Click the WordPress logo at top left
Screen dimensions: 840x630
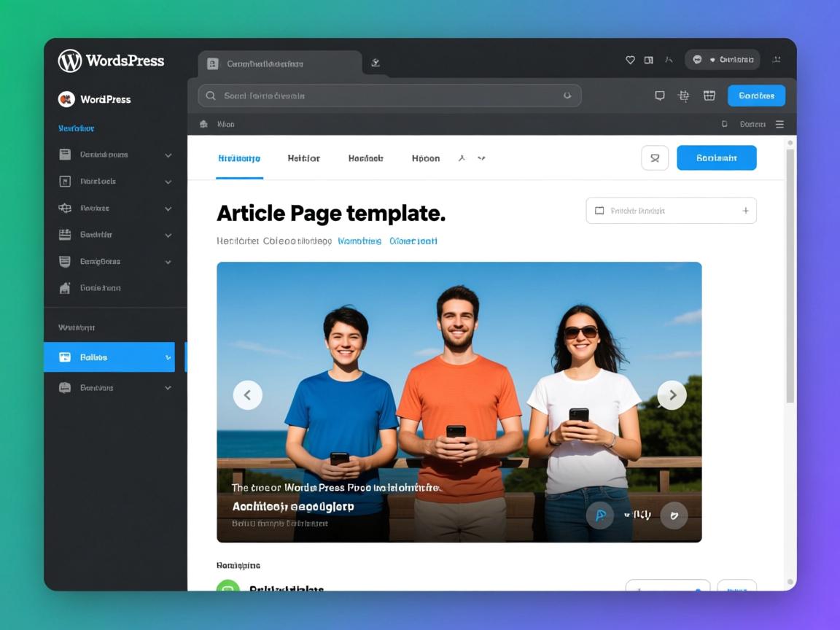70,61
